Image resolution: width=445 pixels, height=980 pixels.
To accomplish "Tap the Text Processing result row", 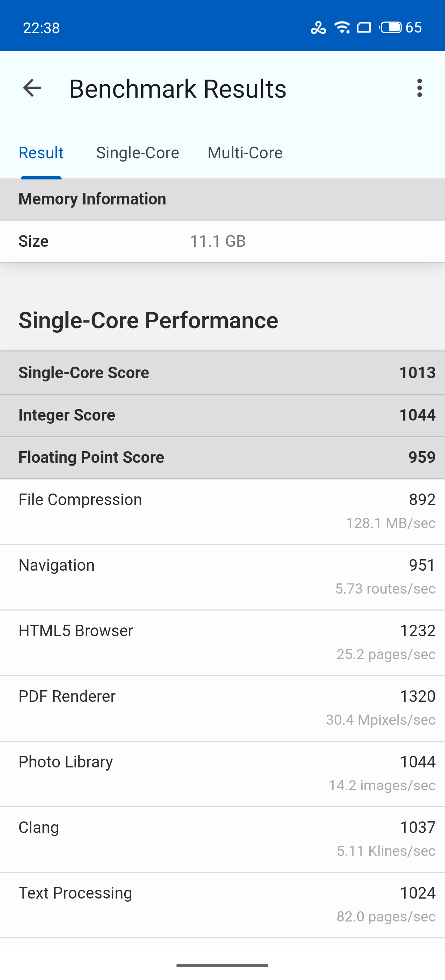I will (222, 904).
